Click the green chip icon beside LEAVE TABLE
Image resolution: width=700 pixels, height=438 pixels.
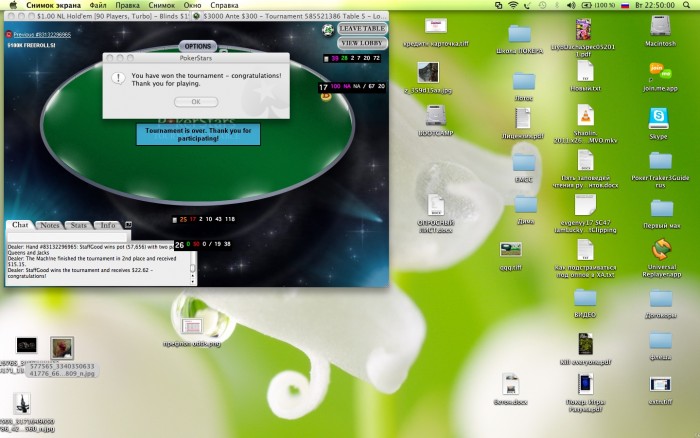[x=328, y=30]
